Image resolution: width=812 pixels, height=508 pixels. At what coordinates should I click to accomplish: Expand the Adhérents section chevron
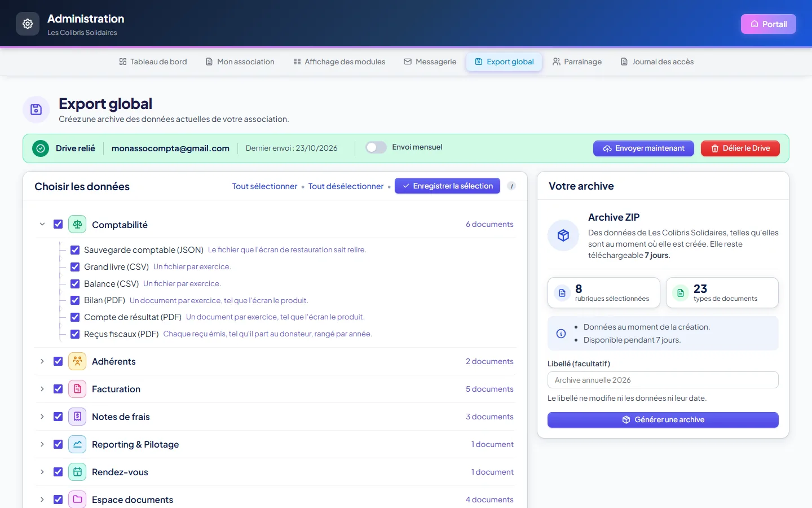pyautogui.click(x=42, y=361)
